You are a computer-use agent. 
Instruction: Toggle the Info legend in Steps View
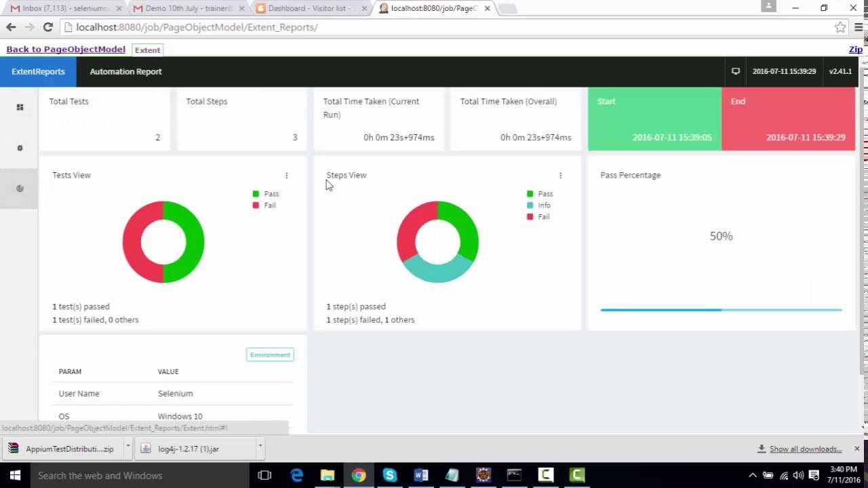tap(539, 205)
